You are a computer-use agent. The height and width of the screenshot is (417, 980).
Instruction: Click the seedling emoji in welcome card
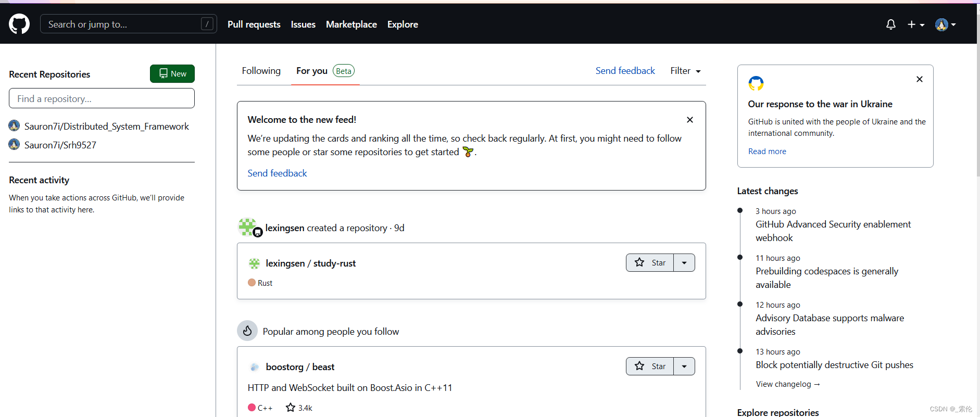468,152
